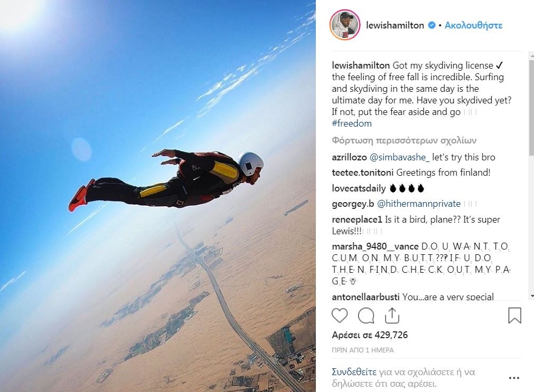View likes count 429,726

pyautogui.click(x=370, y=335)
